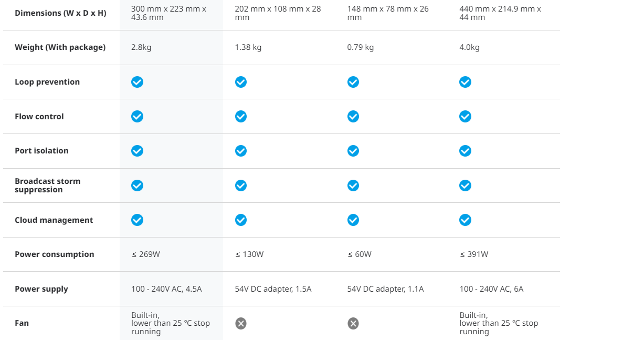The height and width of the screenshot is (340, 644).
Task: Click the 4.0kg weight value
Action: coord(469,47)
